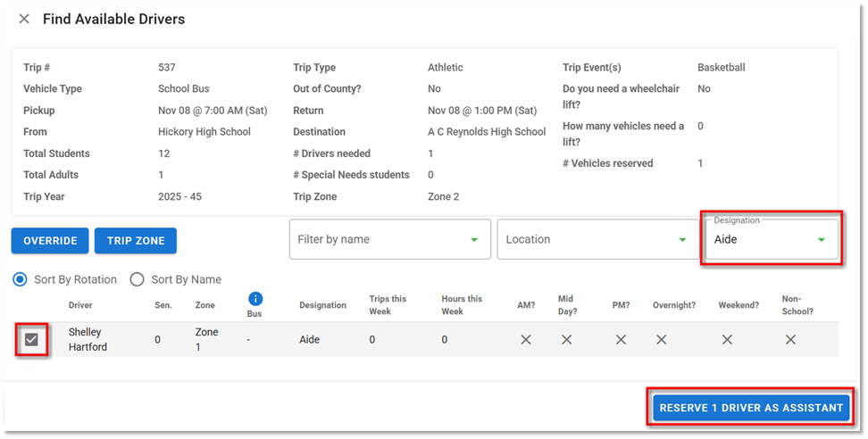This screenshot has height=439, width=868.
Task: Click the Hours this Week column header
Action: coord(462,305)
